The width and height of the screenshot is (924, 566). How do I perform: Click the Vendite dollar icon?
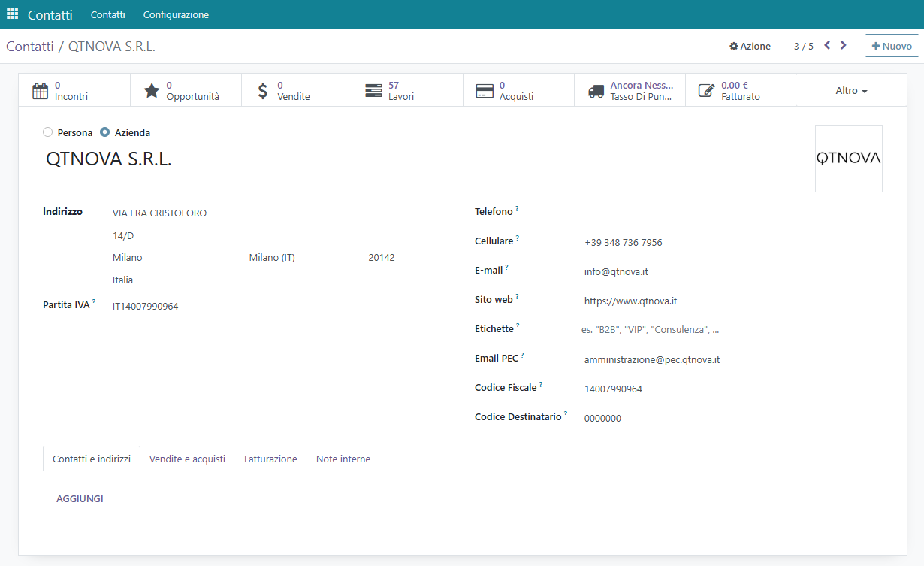[x=262, y=91]
